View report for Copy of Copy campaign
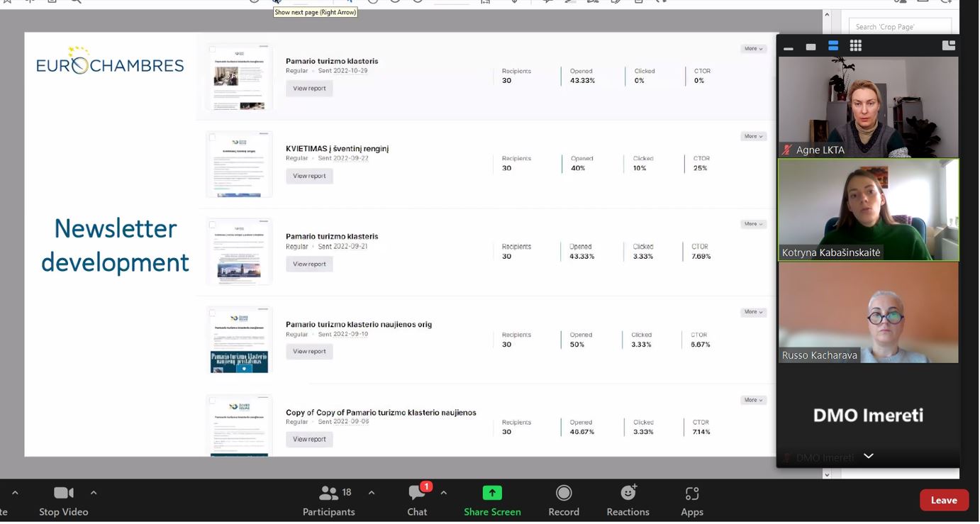980x524 pixels. tap(309, 439)
